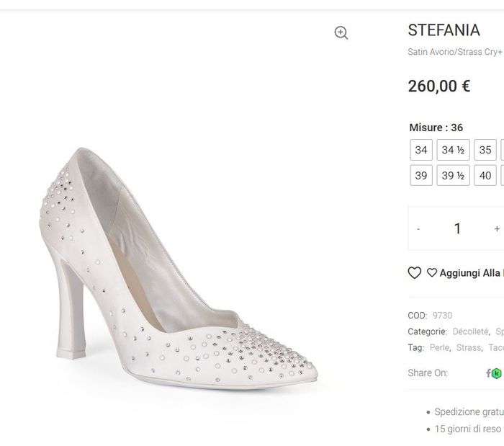Choose size 39 ½
The height and width of the screenshot is (446, 504).
point(453,175)
